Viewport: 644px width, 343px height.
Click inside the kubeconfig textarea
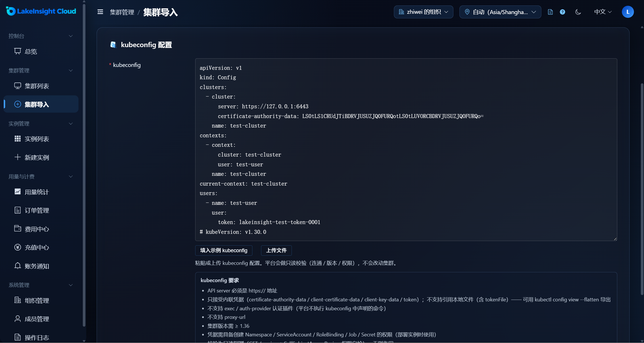406,150
